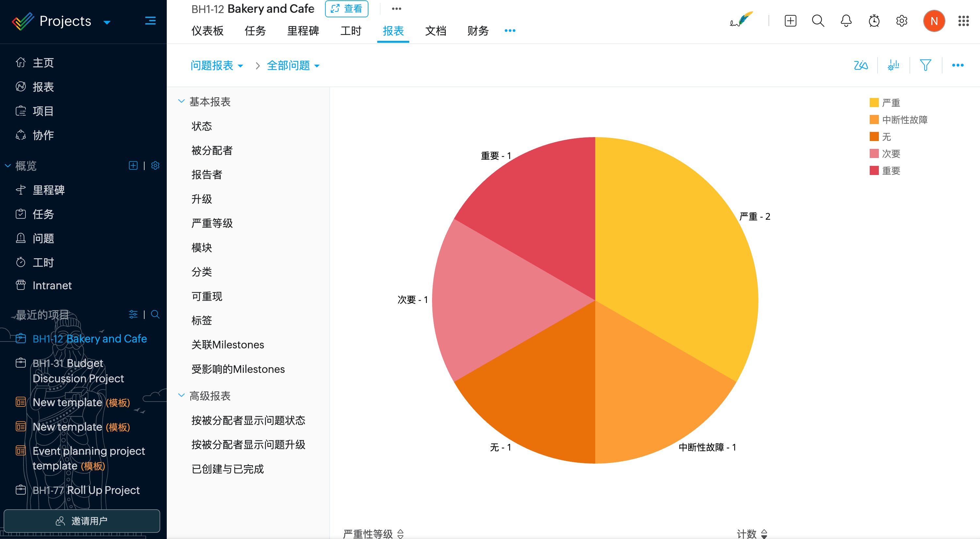This screenshot has width=980, height=539.
Task: Collapse the 基本报表 section
Action: [x=181, y=102]
